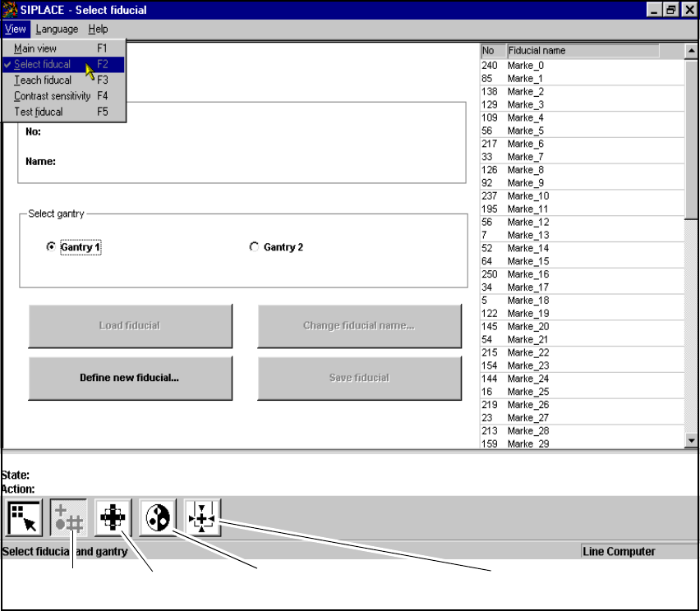
Task: Choose Contrast sensitivity F4 menu entry
Action: coord(63,96)
